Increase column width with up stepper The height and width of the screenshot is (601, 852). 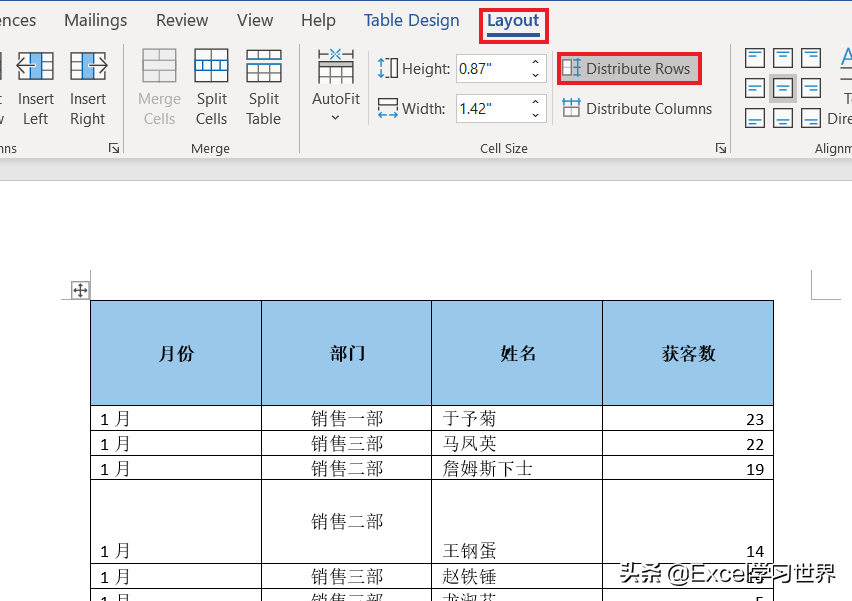point(536,102)
